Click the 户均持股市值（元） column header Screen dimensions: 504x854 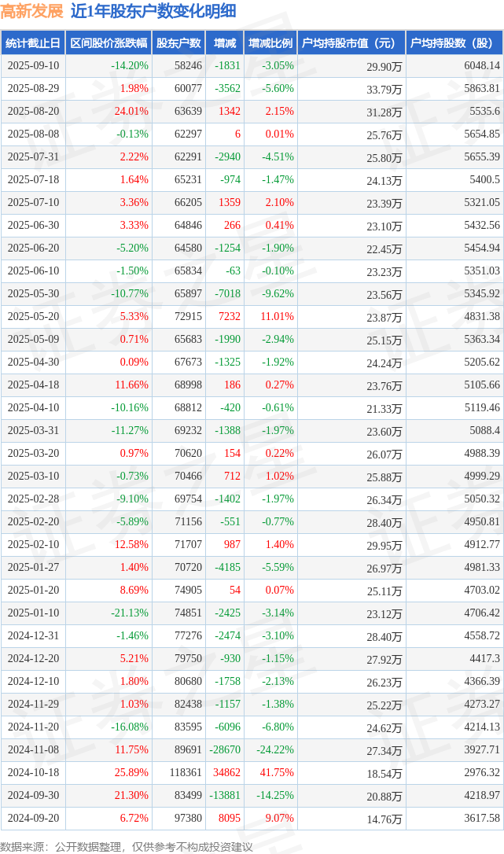pos(351,43)
